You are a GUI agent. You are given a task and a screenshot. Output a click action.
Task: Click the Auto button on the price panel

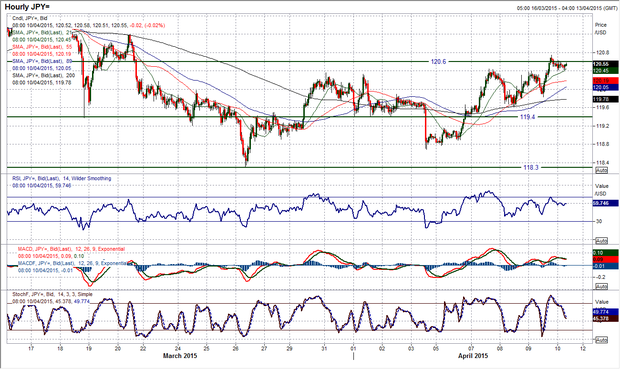point(601,170)
